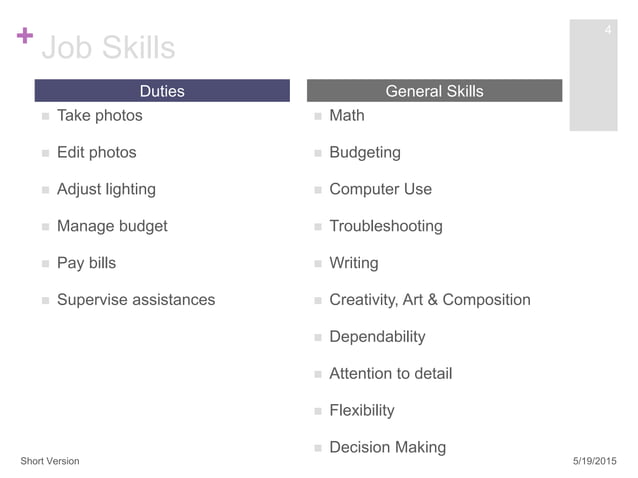Click Adjust lighting in the Duties list
The width and height of the screenshot is (638, 478).
click(x=106, y=190)
